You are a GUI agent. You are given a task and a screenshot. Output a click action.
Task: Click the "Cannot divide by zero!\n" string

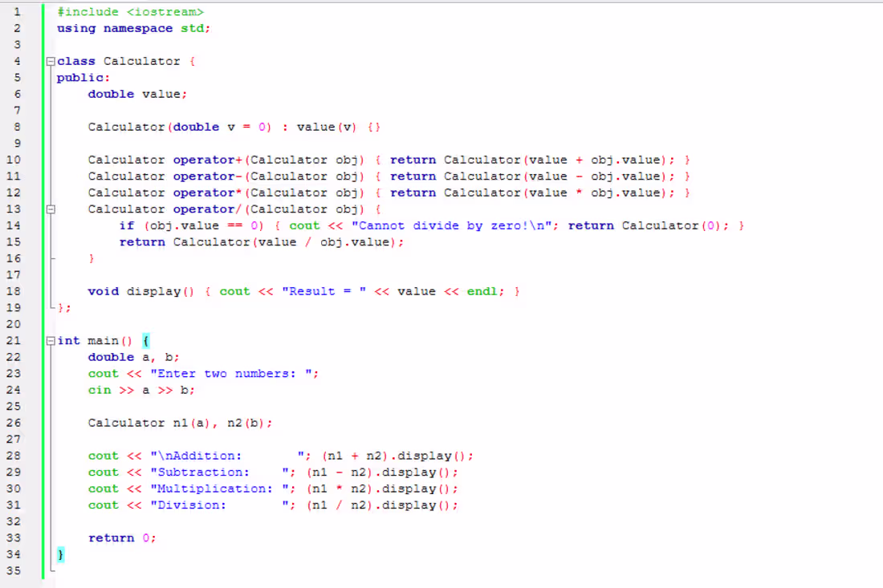coord(452,225)
